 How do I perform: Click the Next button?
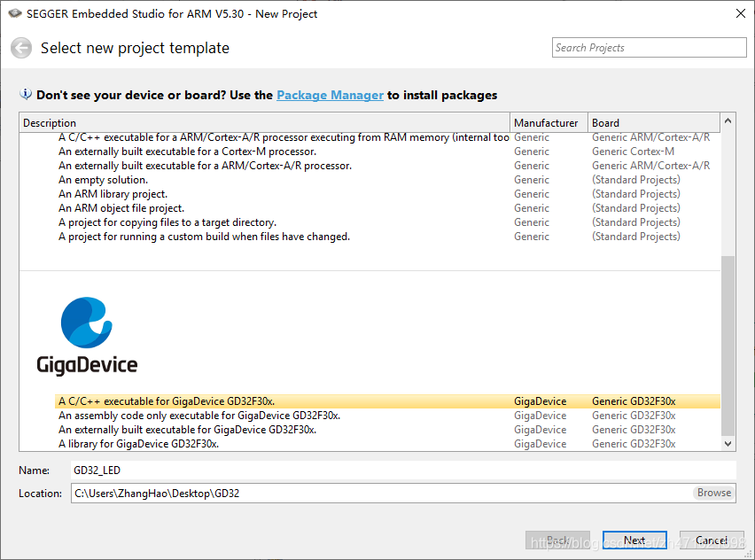point(634,541)
